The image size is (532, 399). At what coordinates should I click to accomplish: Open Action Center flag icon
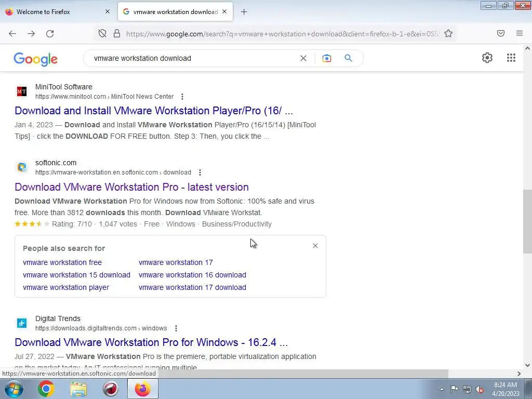point(454,389)
